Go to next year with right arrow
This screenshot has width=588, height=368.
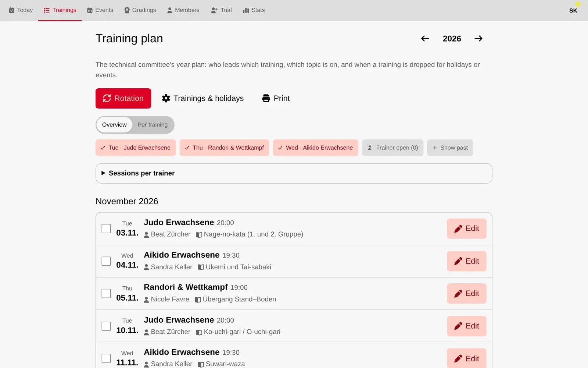478,39
